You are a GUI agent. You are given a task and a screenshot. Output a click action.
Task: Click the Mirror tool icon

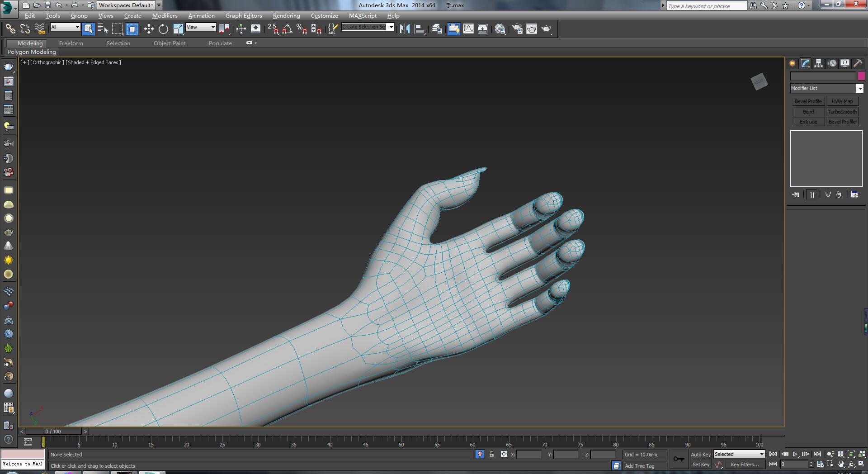tap(405, 29)
